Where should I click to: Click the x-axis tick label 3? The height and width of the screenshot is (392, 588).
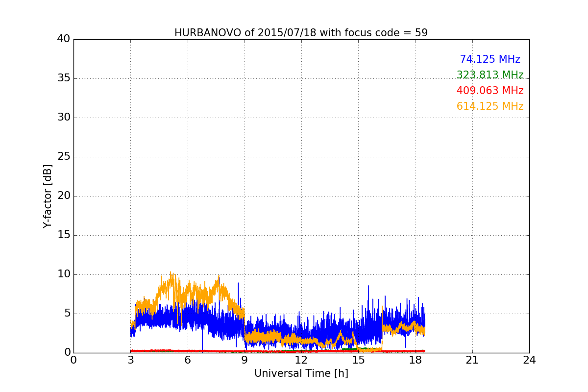130,360
